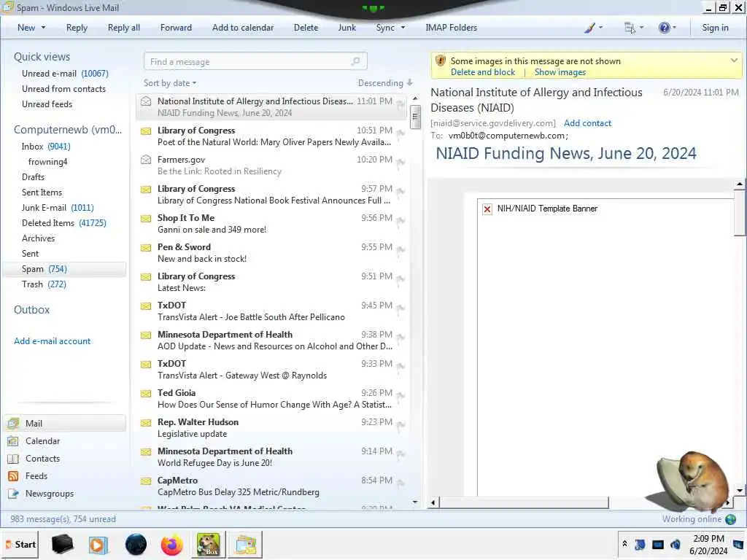Screen dimensions: 747x560
Task: Open the Sync dropdown arrow
Action: pyautogui.click(x=403, y=28)
